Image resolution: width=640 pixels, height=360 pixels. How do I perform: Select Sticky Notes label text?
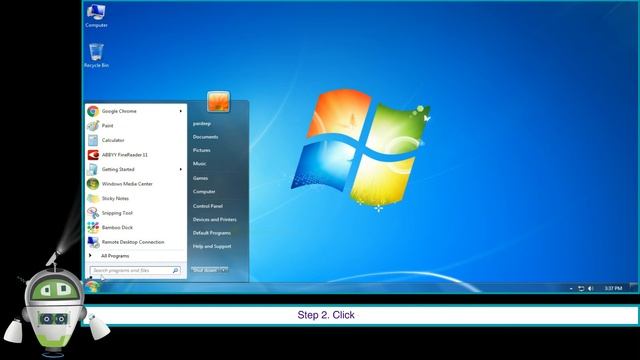click(x=115, y=198)
